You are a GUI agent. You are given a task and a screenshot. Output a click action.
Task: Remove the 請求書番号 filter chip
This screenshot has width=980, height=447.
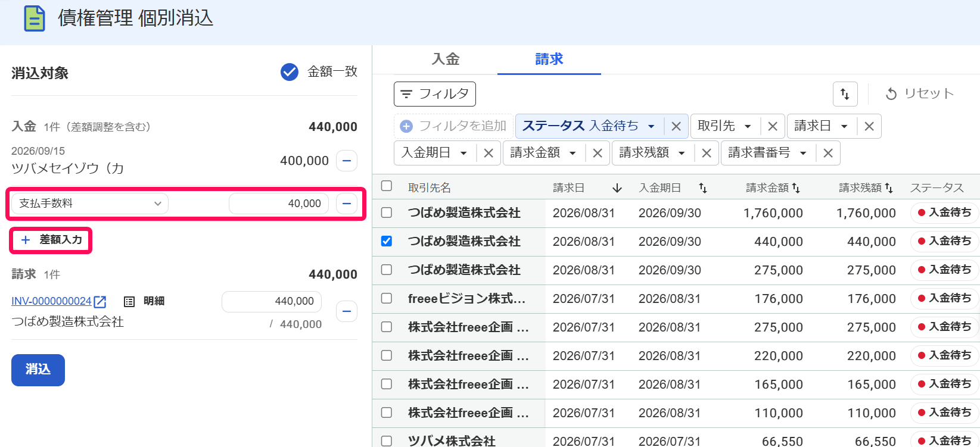[828, 153]
